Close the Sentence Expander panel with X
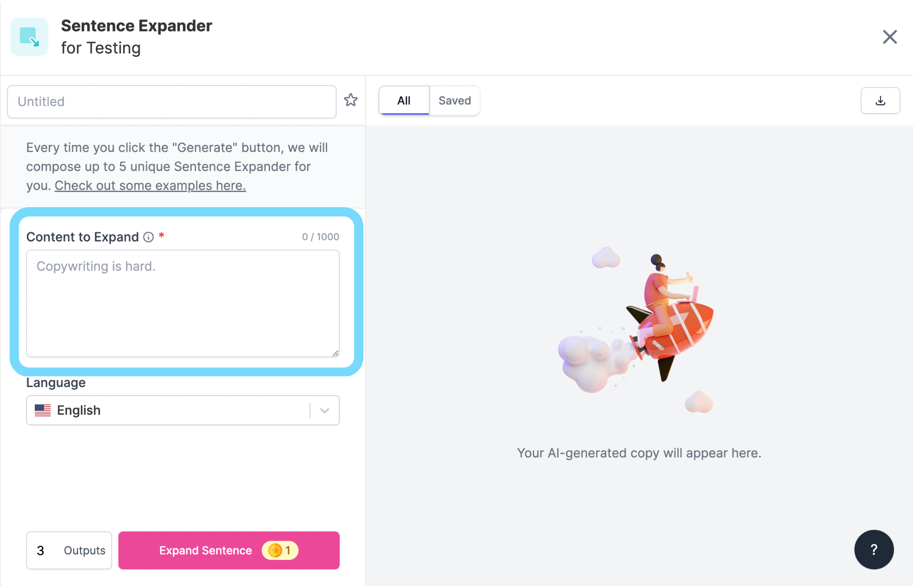The width and height of the screenshot is (913, 588). 890,37
